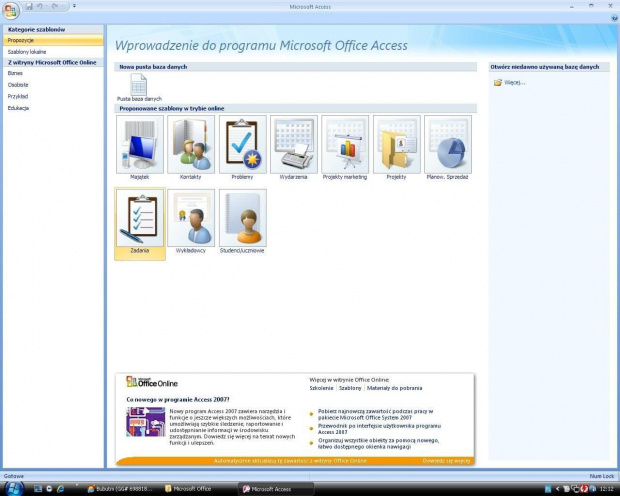
Task: Open the Materiały do pobrania link
Action: (x=394, y=388)
